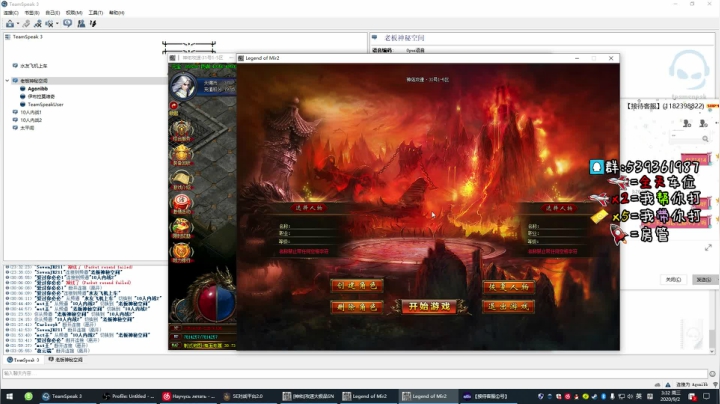Click the red arrow icon under portrait
Viewport: 720px width, 404px height.
(x=174, y=106)
